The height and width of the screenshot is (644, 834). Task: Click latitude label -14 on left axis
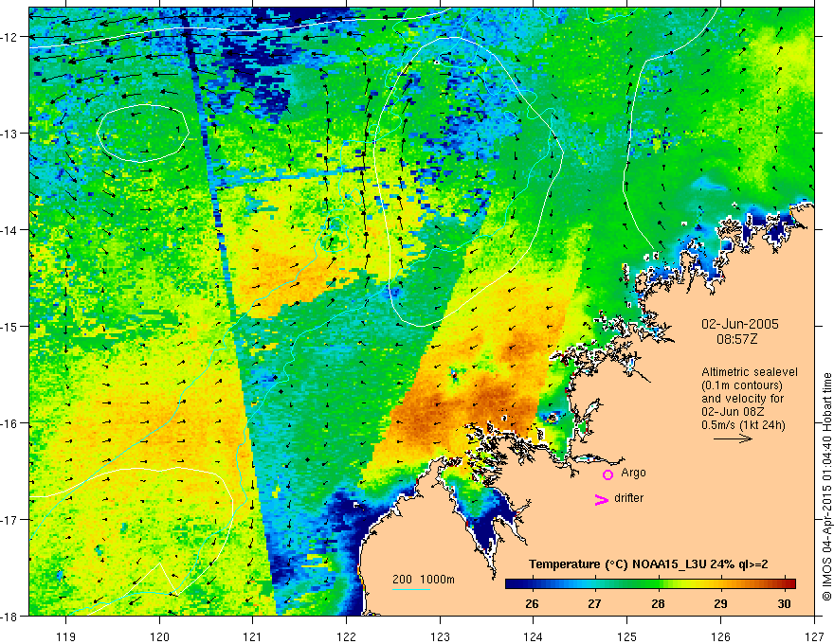coord(10,230)
